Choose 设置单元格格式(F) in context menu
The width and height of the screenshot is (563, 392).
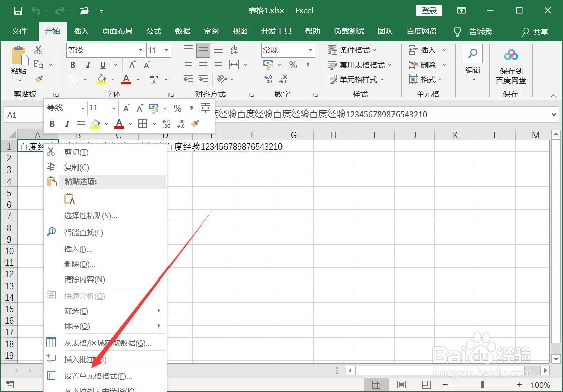[x=105, y=376]
